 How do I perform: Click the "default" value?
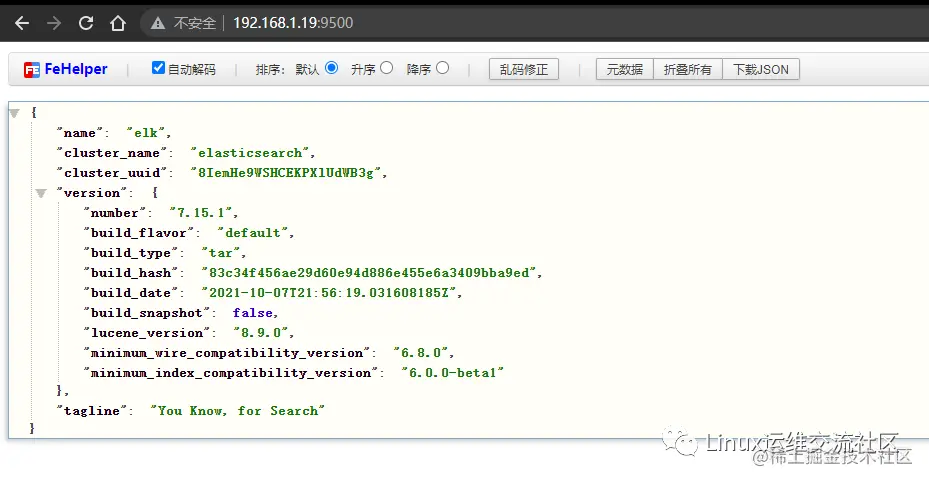coord(253,233)
